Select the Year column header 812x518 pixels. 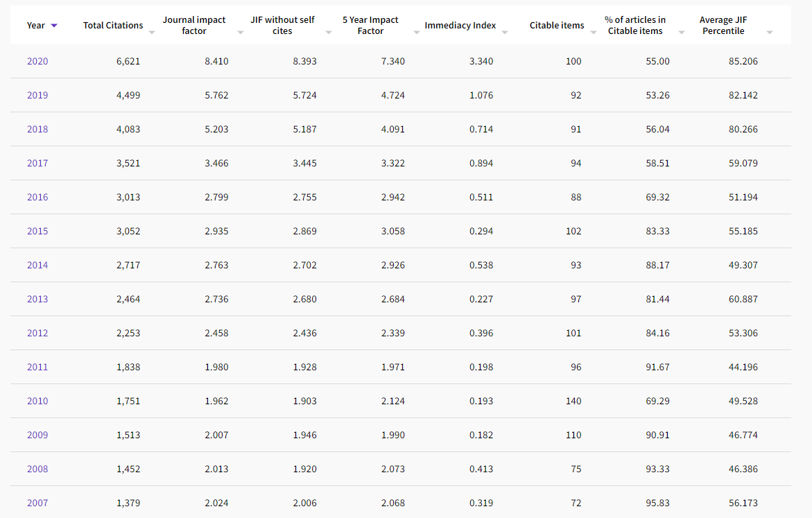(36, 26)
